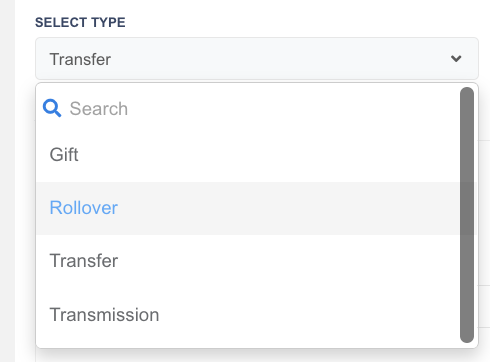The width and height of the screenshot is (490, 362).
Task: Keep Transfer by clicking its list entry
Action: pos(84,261)
